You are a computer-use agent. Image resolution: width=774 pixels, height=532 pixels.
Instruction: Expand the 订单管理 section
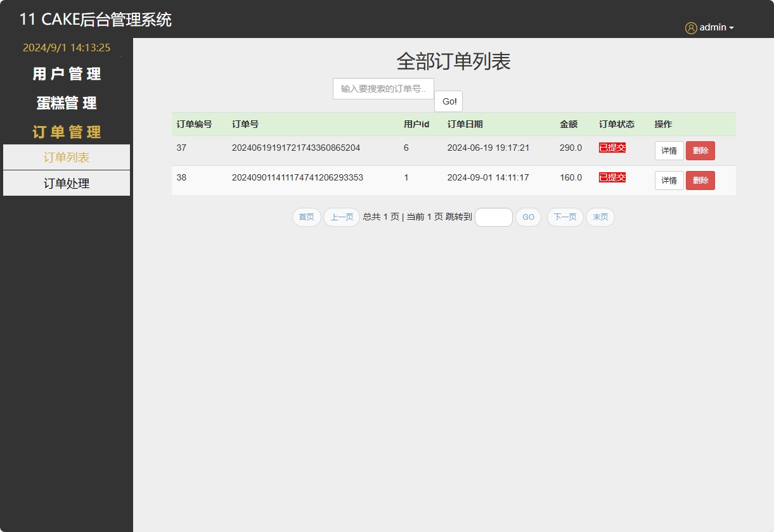click(67, 132)
